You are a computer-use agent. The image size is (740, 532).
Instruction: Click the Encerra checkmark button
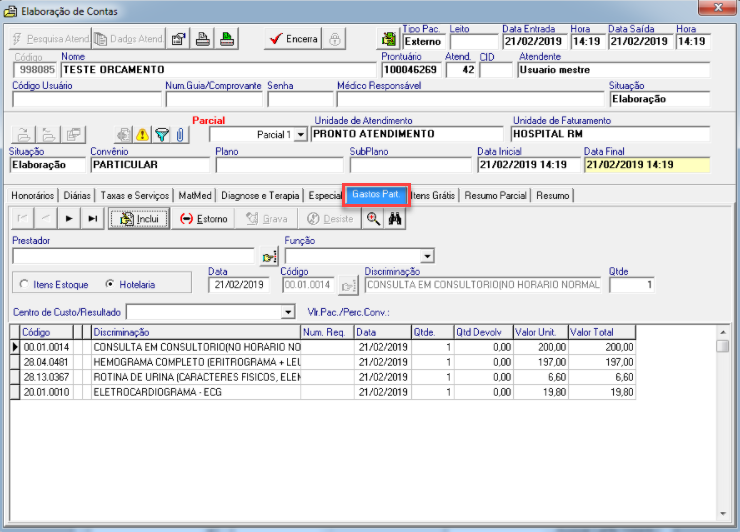tap(293, 39)
